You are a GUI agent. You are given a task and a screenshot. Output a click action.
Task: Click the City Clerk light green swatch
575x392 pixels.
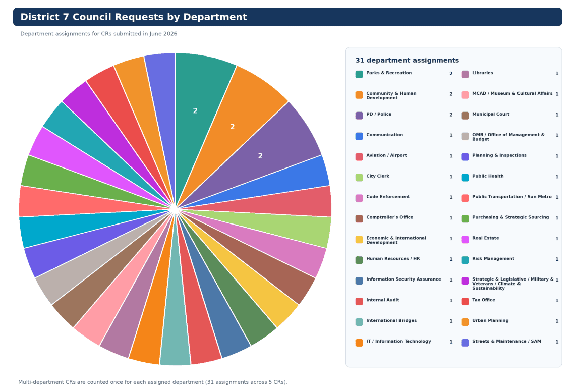coord(359,178)
